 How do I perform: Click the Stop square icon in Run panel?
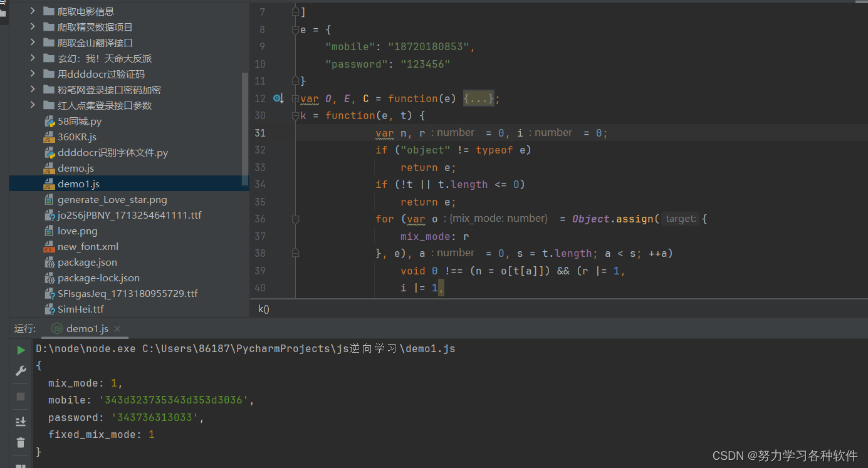click(21, 397)
